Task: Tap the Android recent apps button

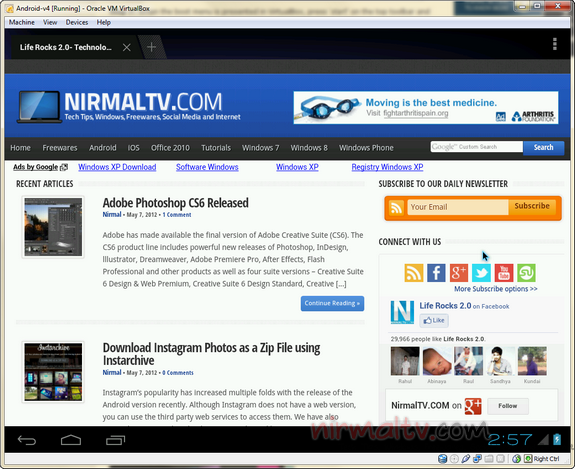Action: point(116,440)
